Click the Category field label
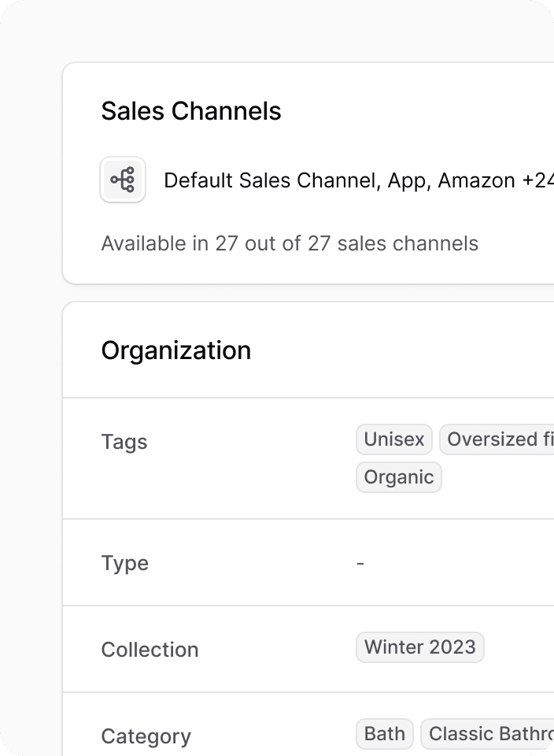The height and width of the screenshot is (756, 554). pyautogui.click(x=146, y=736)
